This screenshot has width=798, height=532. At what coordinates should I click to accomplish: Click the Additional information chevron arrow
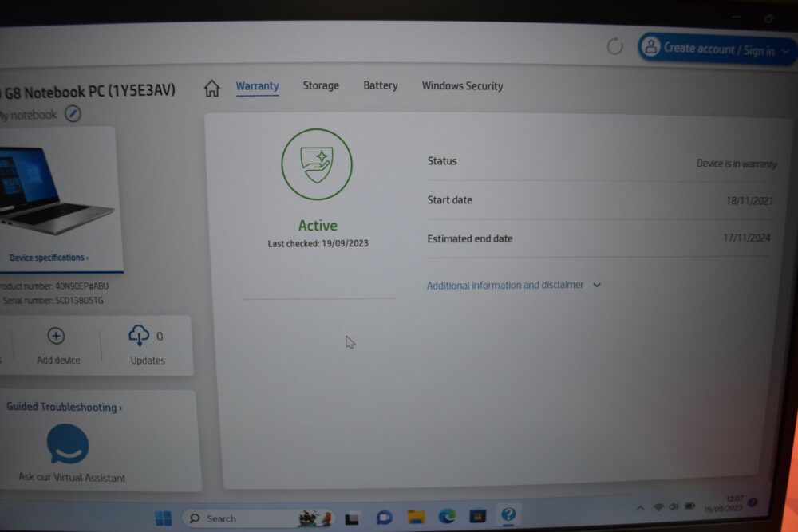[597, 285]
